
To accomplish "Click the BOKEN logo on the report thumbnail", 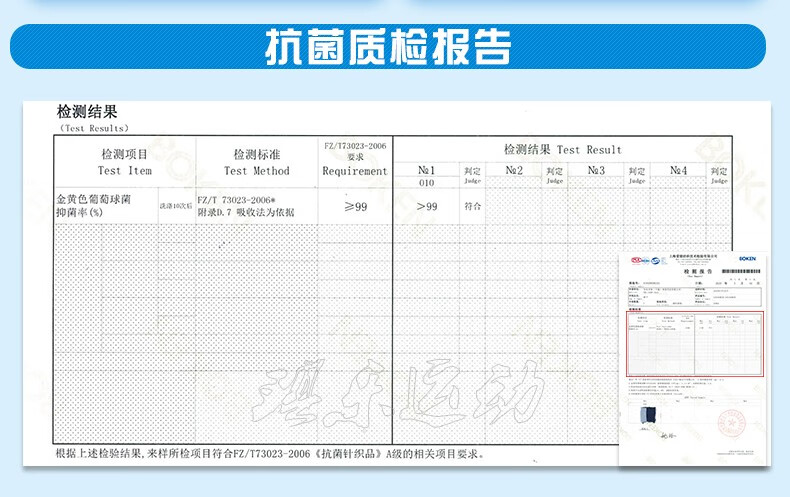I will (x=747, y=258).
